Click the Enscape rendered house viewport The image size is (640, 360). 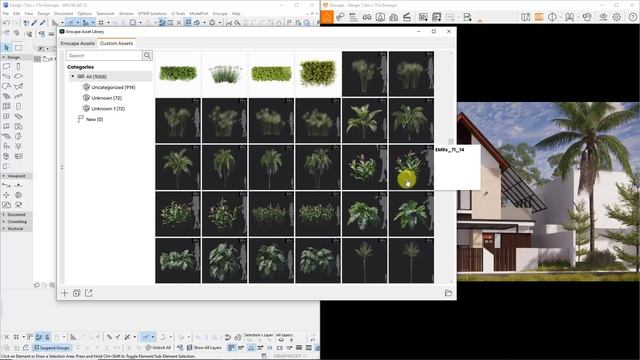point(548,191)
